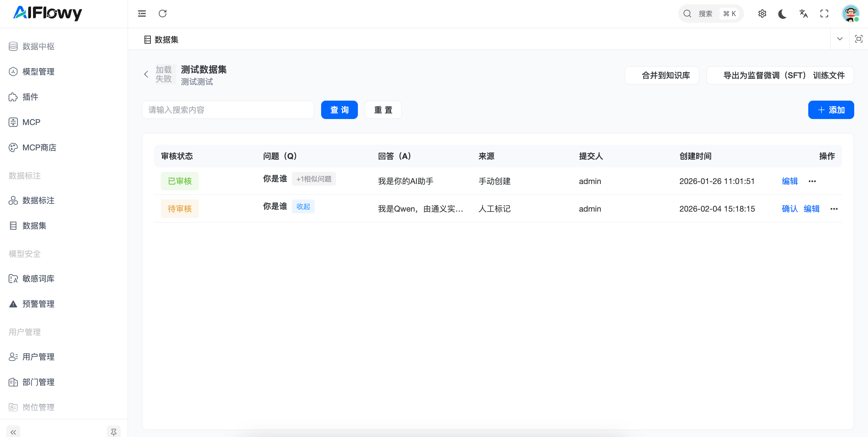Go back using the left arrow icon
The width and height of the screenshot is (868, 437).
point(146,74)
